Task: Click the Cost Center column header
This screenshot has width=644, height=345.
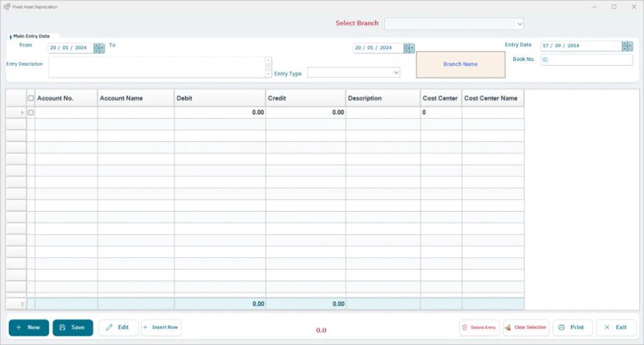Action: 441,98
